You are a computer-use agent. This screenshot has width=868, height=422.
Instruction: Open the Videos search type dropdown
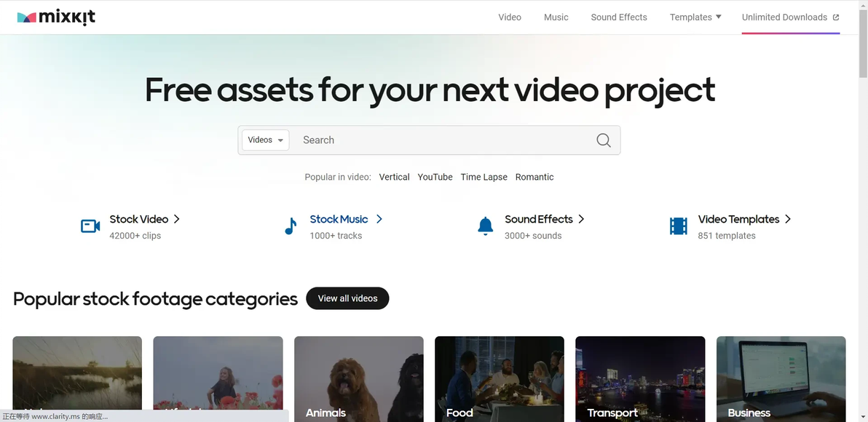point(265,140)
